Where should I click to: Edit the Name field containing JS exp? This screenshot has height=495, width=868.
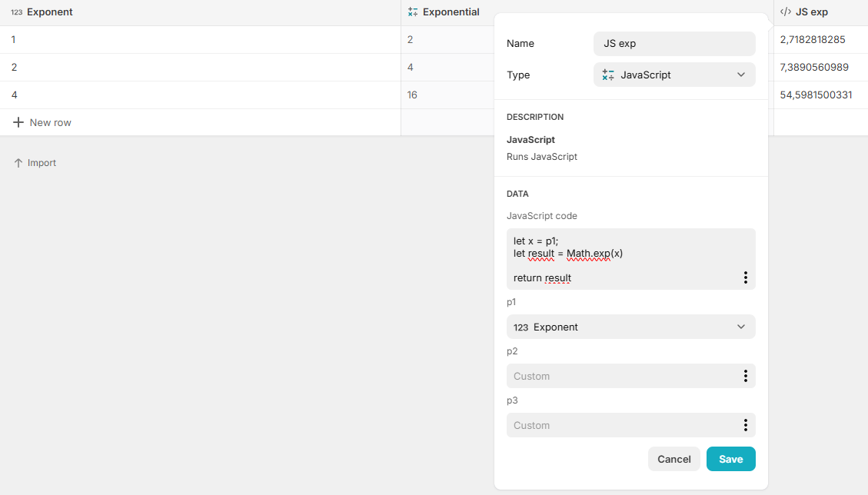(674, 44)
